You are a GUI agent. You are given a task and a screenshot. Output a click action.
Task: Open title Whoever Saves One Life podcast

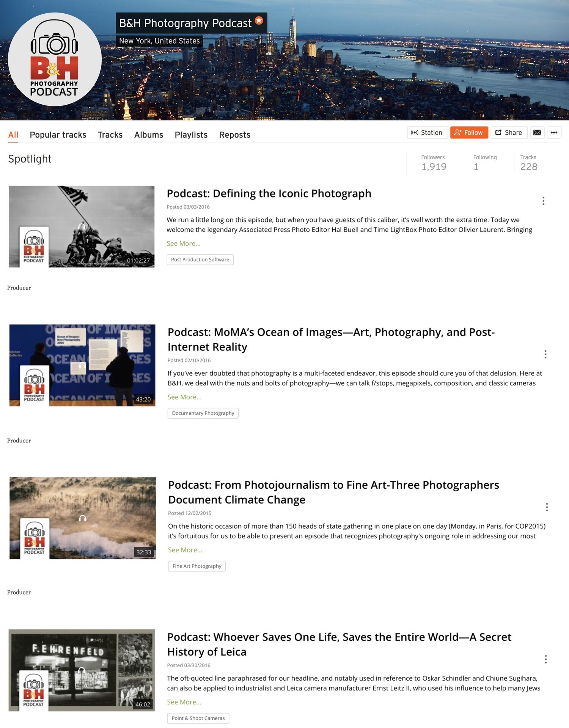click(339, 644)
